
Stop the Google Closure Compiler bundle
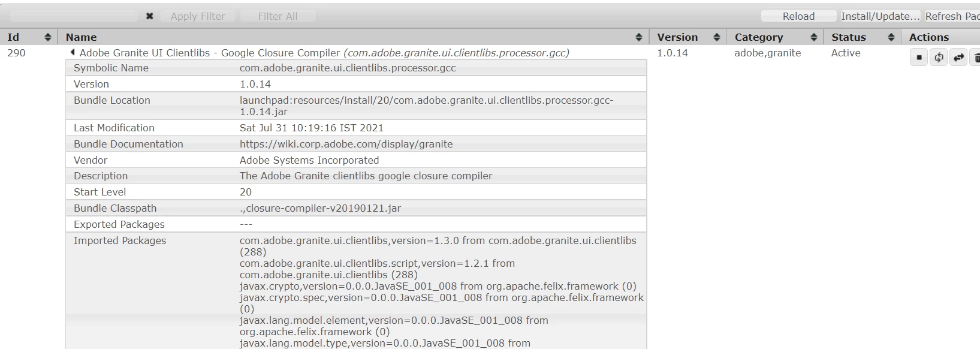(919, 58)
